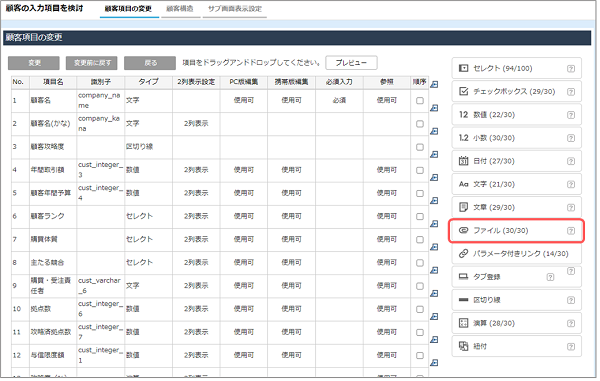Tick the 順序 checkbox for 顧客攻略度 row
The image size is (600, 381).
point(420,147)
